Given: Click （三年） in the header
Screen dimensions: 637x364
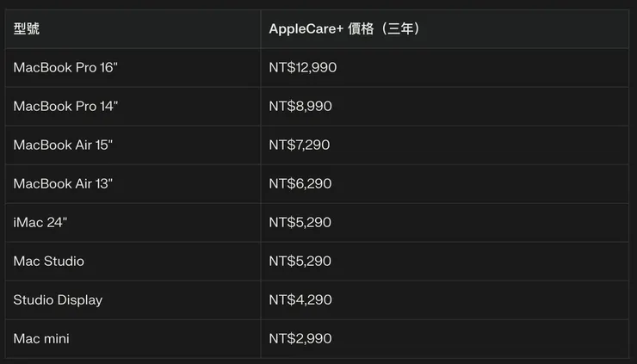Looking at the screenshot, I should click(x=400, y=29).
